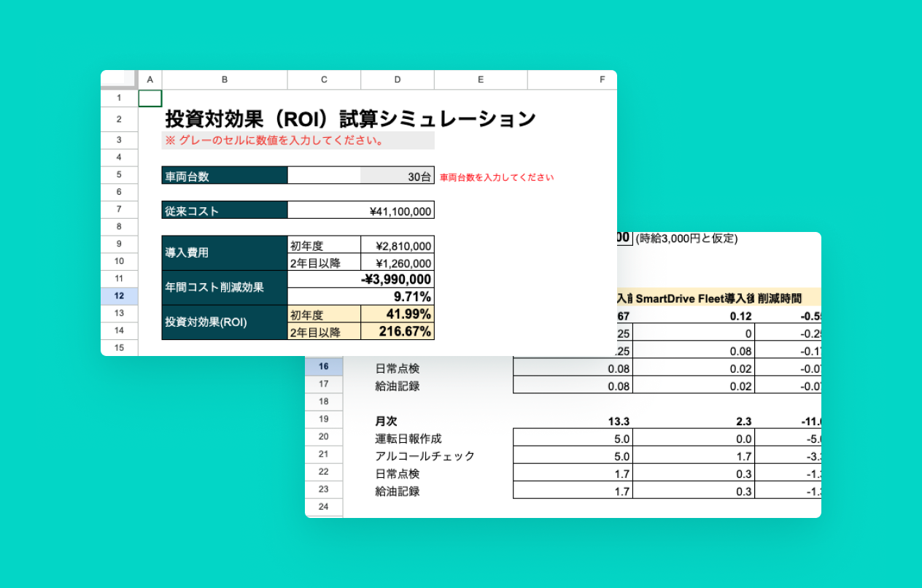The width and height of the screenshot is (922, 588).
Task: Select column A header in front spreadsheet
Action: coord(150,80)
